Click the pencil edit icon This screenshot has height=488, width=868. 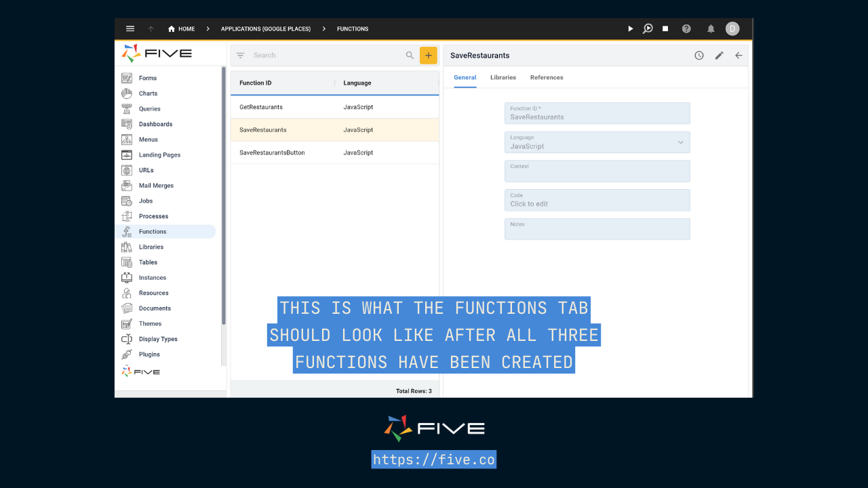(719, 56)
